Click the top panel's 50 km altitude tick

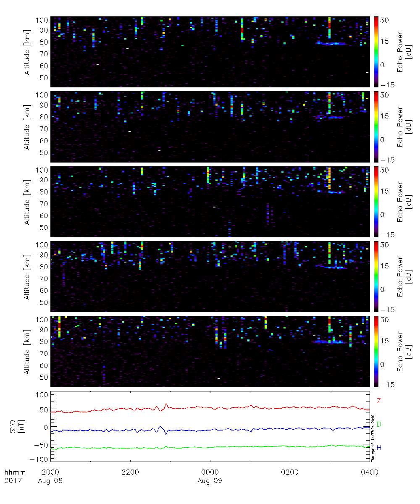click(x=44, y=78)
